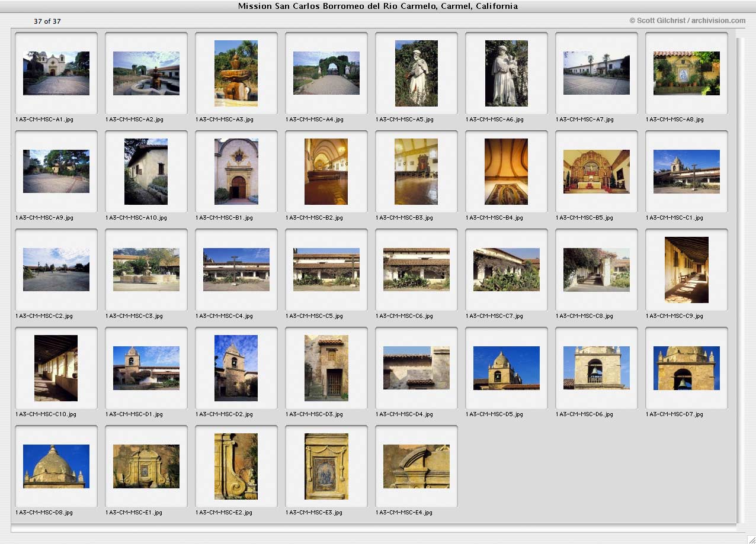Open the bell arch thumbnail 1A3-CM-MSC-D6
The image size is (756, 544).
(x=597, y=368)
